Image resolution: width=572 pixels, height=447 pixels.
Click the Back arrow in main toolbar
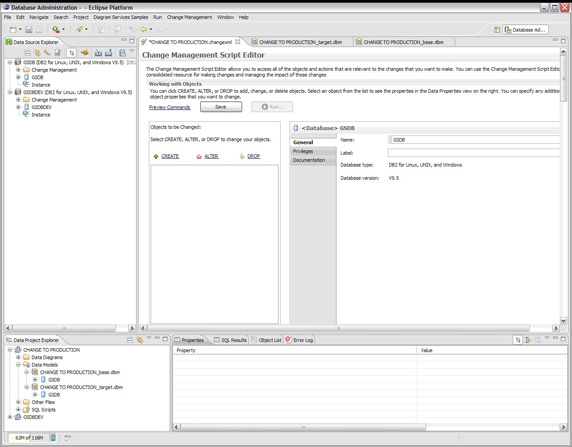point(144,30)
